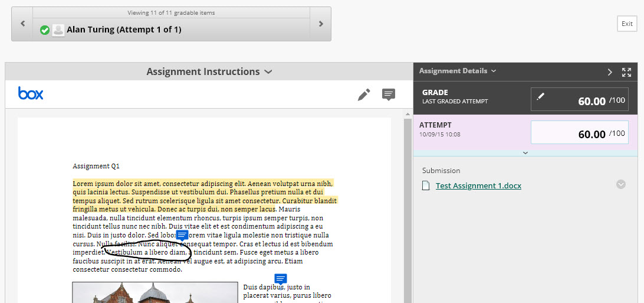
Task: Click the Box logo
Action: [31, 93]
